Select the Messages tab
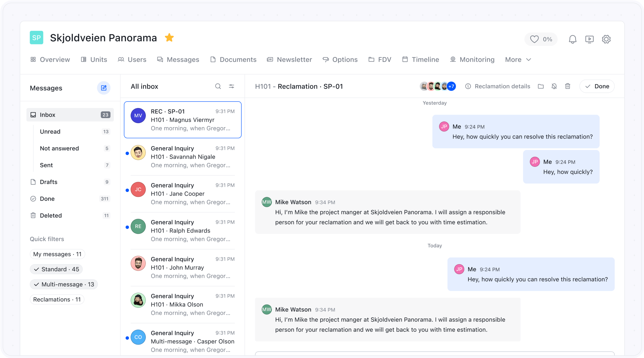 tap(178, 60)
